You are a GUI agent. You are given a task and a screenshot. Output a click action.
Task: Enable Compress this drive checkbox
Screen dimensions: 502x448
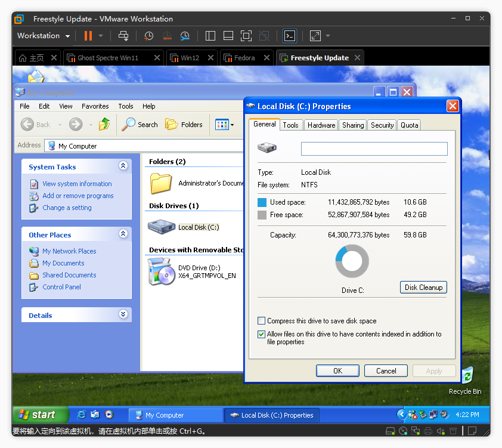[261, 321]
